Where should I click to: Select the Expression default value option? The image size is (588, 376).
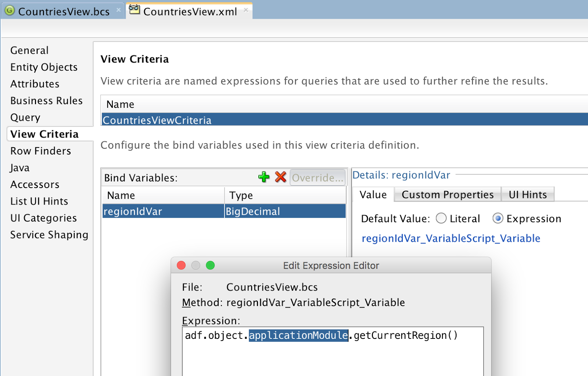coord(498,219)
